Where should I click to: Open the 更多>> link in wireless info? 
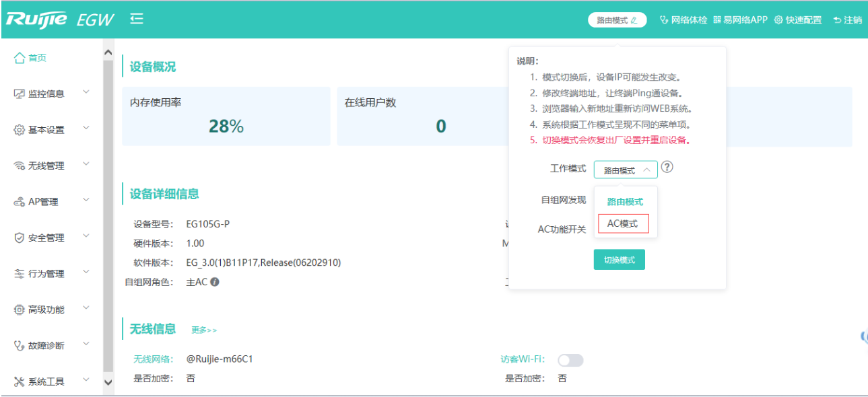204,330
